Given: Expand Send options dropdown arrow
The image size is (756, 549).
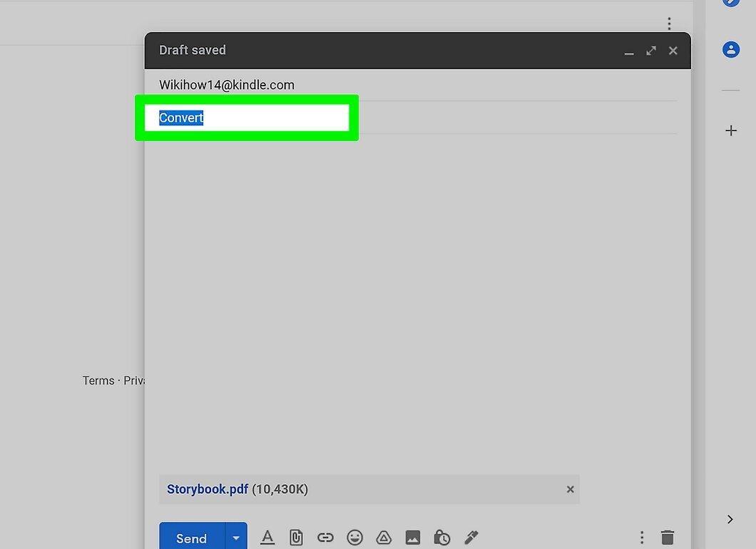Looking at the screenshot, I should point(236,538).
